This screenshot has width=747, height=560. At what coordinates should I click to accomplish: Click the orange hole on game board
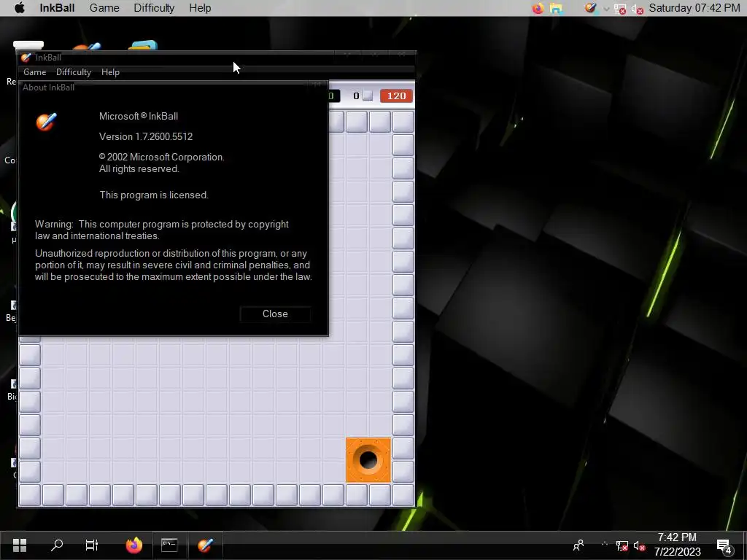point(368,460)
